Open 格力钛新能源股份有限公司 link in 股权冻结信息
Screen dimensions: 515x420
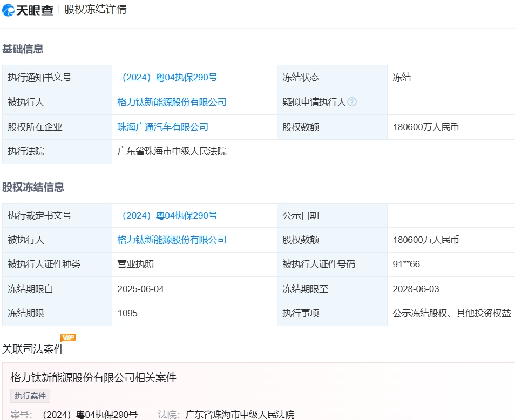pyautogui.click(x=172, y=240)
